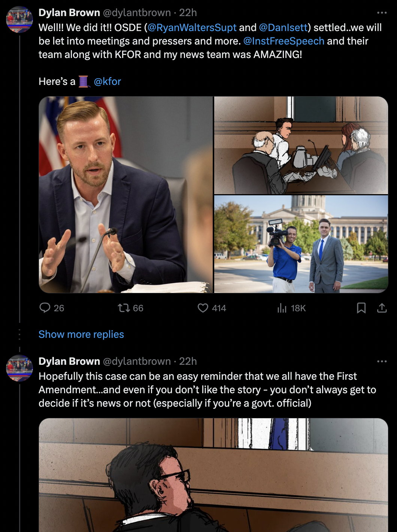Toggle the like heart on the tweet
Image resolution: width=397 pixels, height=532 pixels.
(x=203, y=308)
